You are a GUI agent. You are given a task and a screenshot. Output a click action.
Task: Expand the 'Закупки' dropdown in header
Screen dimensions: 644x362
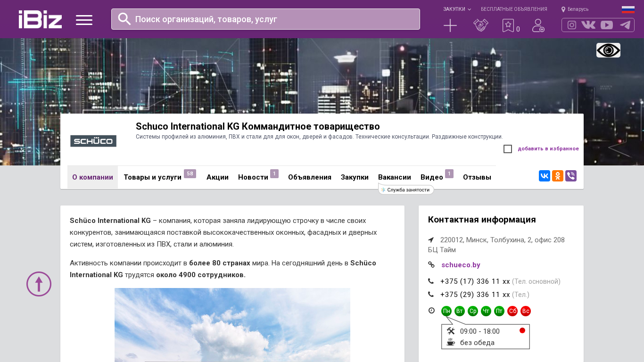[457, 9]
